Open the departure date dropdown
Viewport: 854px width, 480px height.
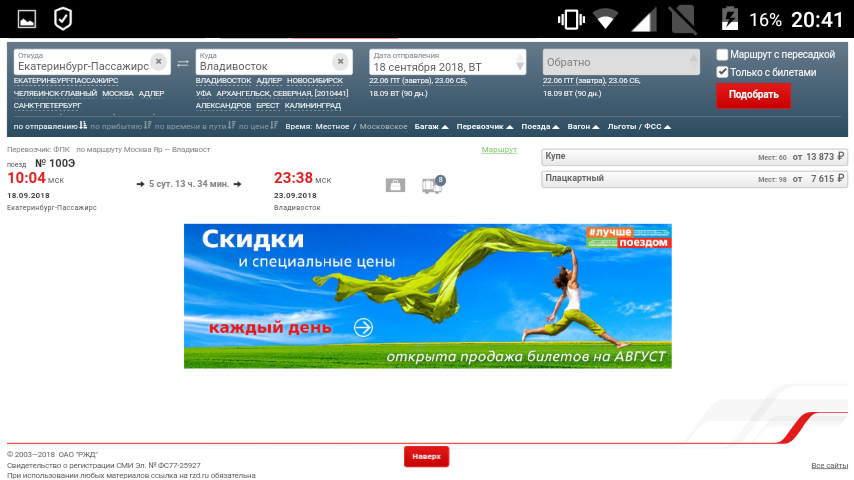point(519,65)
